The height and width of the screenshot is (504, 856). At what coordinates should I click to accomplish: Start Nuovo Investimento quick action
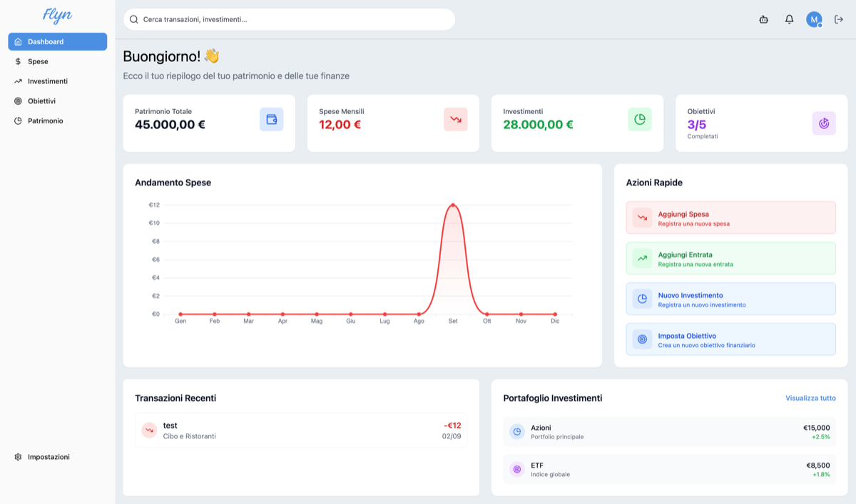click(730, 299)
